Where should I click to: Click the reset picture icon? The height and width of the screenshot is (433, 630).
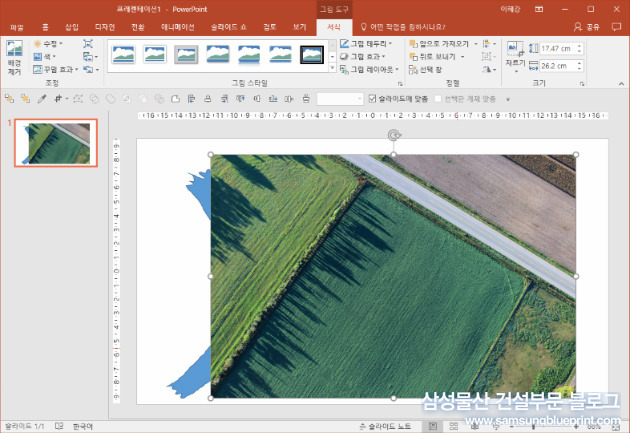(x=90, y=69)
